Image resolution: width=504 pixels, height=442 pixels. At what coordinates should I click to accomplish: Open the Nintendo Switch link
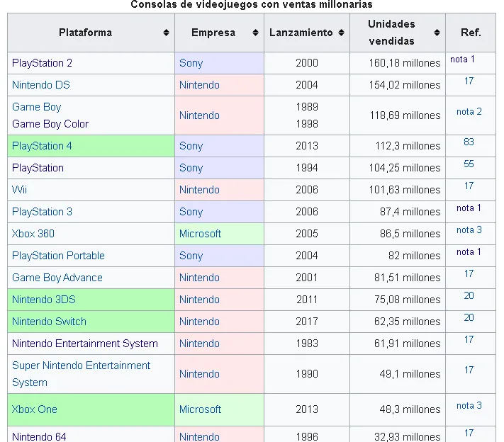[x=49, y=321]
